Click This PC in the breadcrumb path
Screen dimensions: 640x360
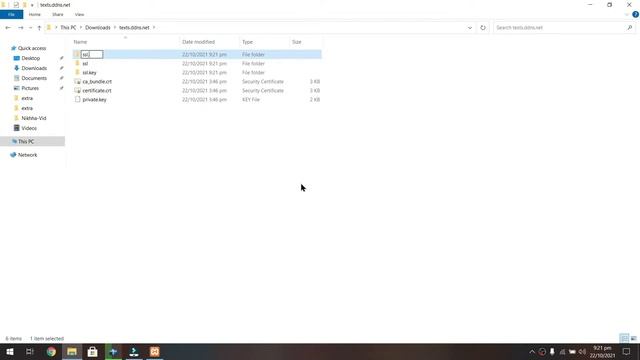coord(68,28)
